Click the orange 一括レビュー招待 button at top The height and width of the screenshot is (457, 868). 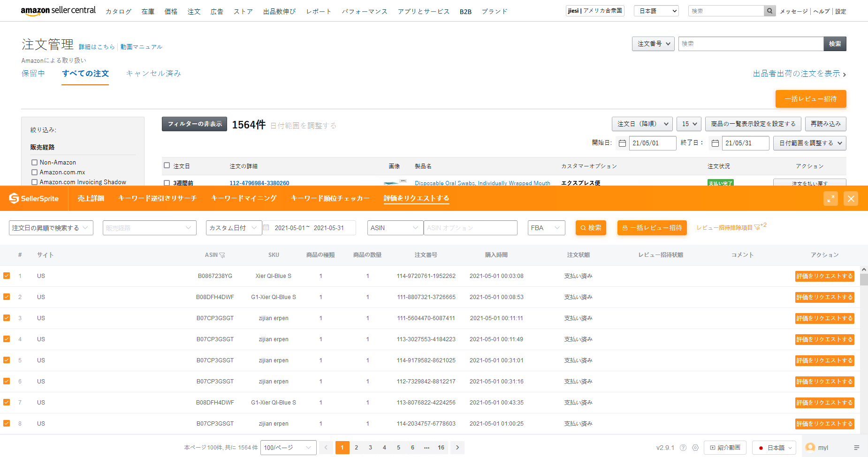point(811,99)
